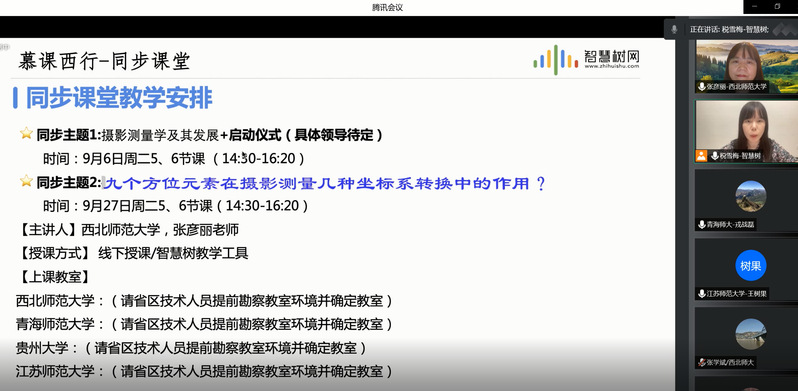This screenshot has width=798, height=391.
Task: Click microphone icon on 青海师大-戎战磊 tile
Action: pyautogui.click(x=702, y=225)
